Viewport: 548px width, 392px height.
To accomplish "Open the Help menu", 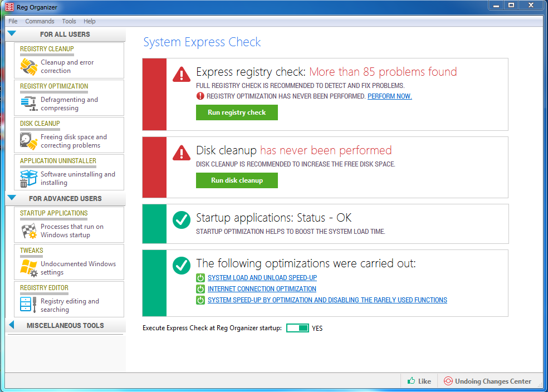I will 90,21.
